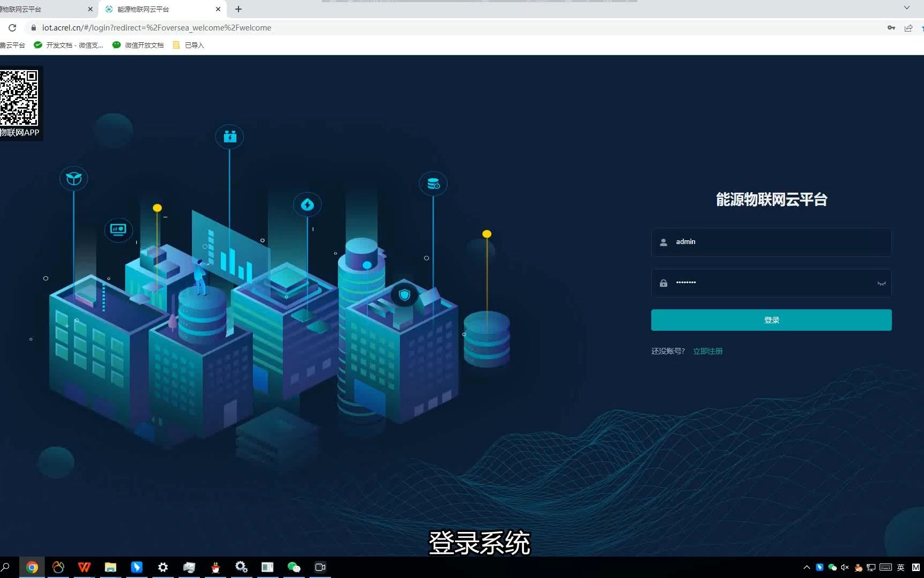This screenshot has width=924, height=578.
Task: Open registration via 立即注册 link
Action: tap(707, 351)
